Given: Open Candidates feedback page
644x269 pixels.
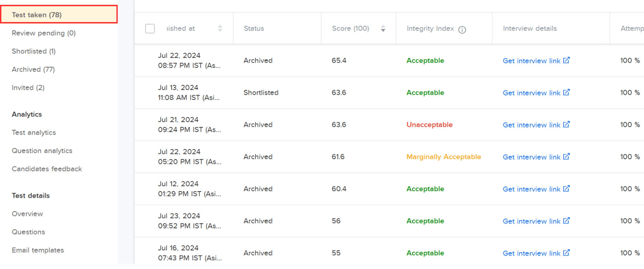Looking at the screenshot, I should click(47, 169).
